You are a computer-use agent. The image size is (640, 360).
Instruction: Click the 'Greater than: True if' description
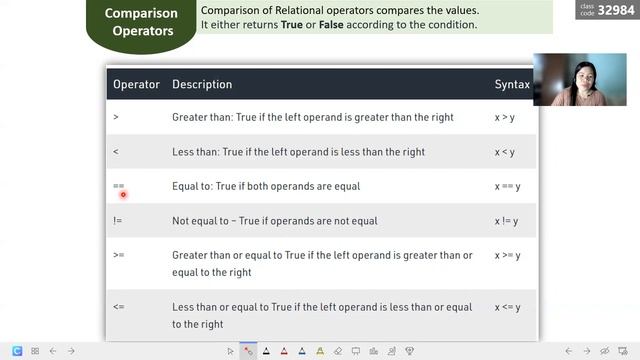pos(313,118)
